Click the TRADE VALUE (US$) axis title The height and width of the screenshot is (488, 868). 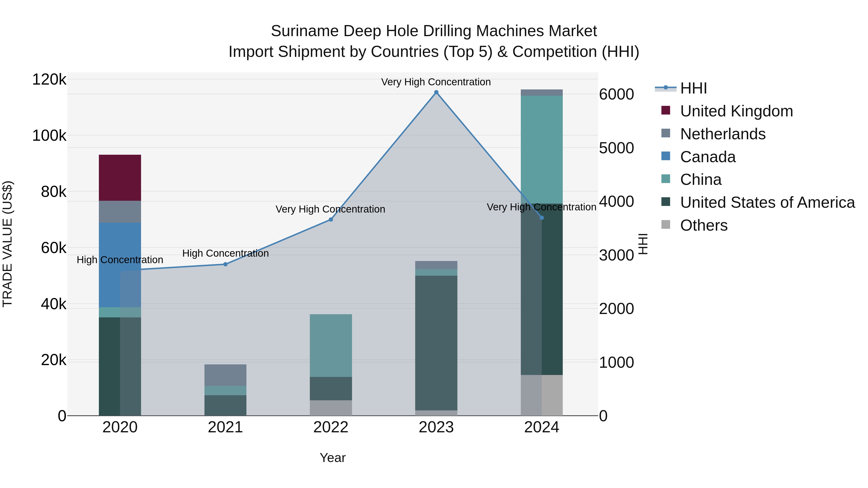(x=7, y=244)
